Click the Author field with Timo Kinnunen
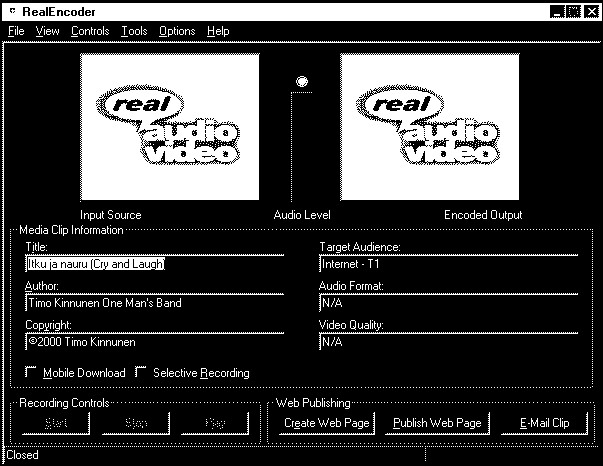The image size is (603, 466). tap(155, 303)
